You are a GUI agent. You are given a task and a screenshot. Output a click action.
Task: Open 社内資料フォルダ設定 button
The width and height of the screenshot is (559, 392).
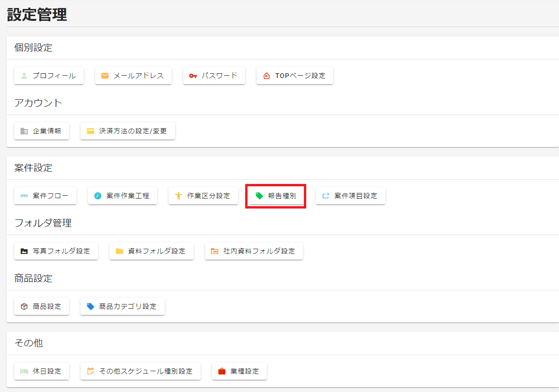coord(254,252)
